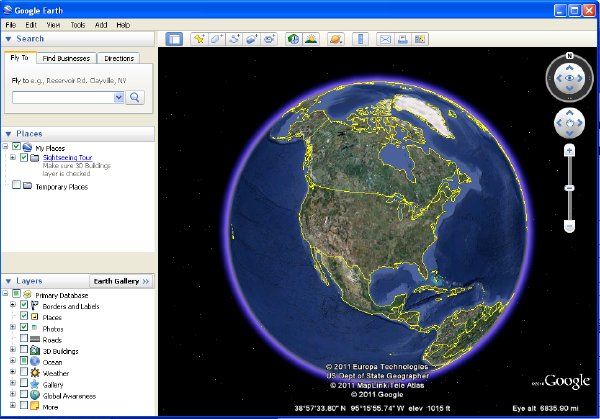Viewport: 600px width, 419px height.
Task: Look up with the top navigation arrow
Action: 569,68
